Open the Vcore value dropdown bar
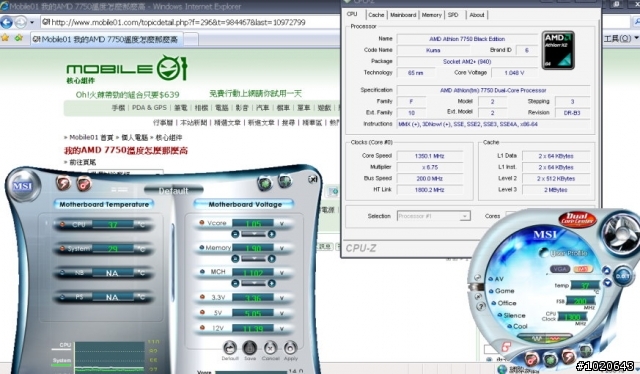Screen dimensions: 640x374 point(253,234)
